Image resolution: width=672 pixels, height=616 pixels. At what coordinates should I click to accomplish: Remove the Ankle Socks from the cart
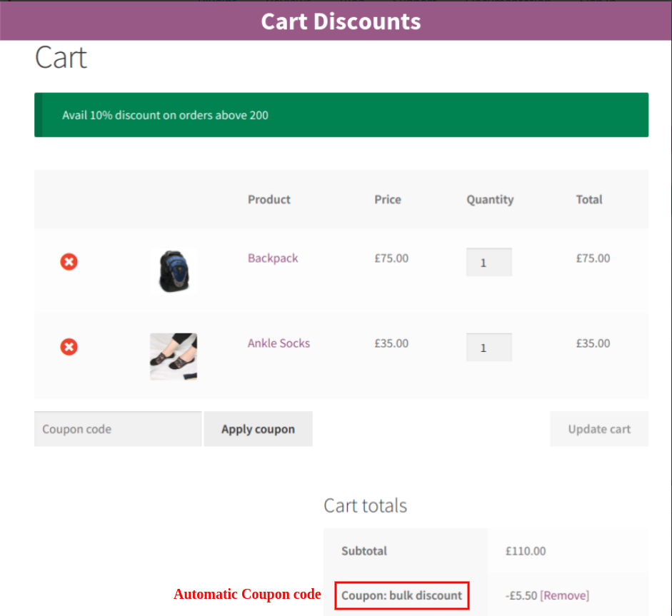click(x=69, y=347)
